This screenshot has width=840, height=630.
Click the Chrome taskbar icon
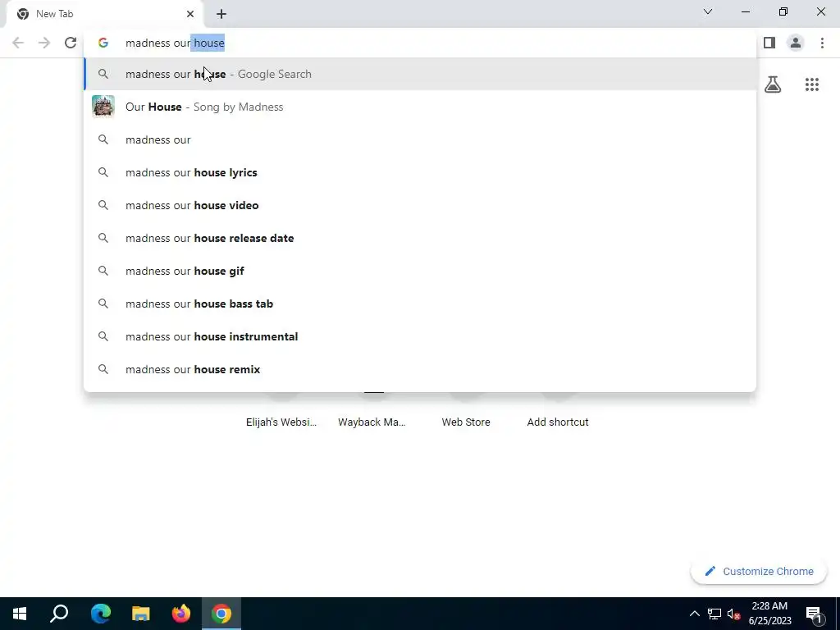tap(221, 614)
